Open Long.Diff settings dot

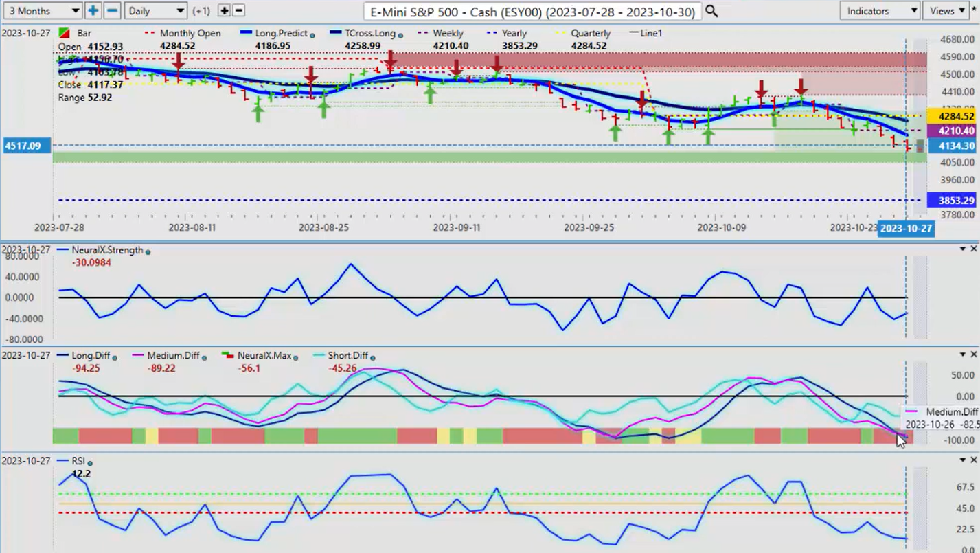point(115,357)
